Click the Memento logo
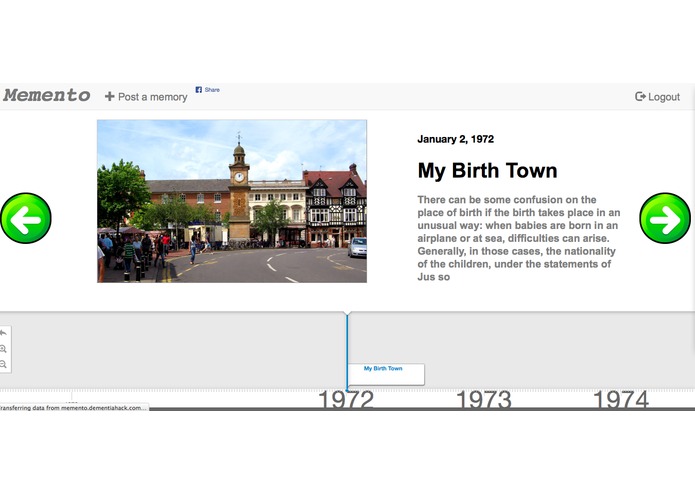 tap(47, 96)
